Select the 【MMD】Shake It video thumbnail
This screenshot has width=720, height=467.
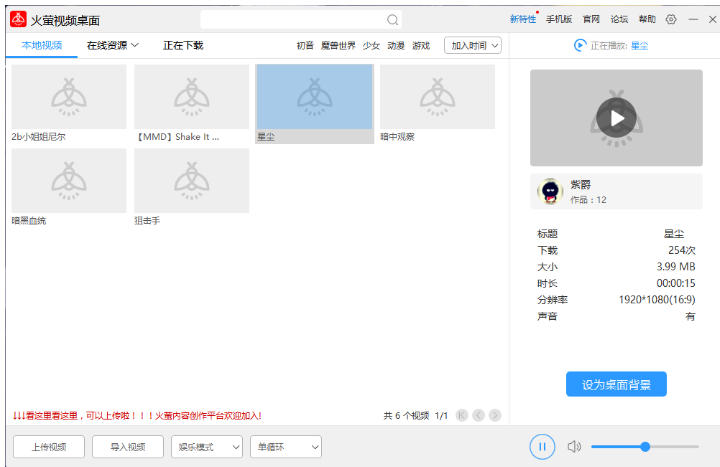191,96
